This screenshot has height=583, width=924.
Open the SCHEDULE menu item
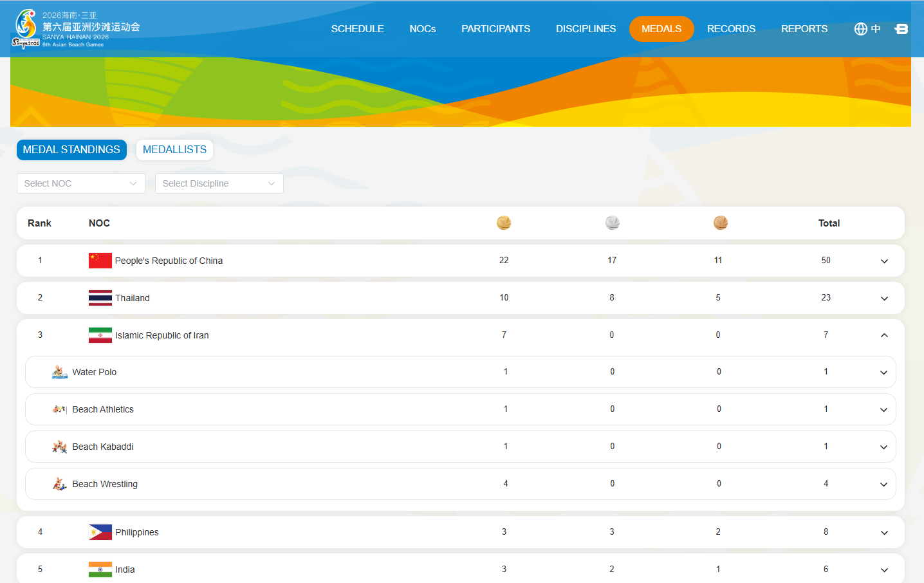357,29
